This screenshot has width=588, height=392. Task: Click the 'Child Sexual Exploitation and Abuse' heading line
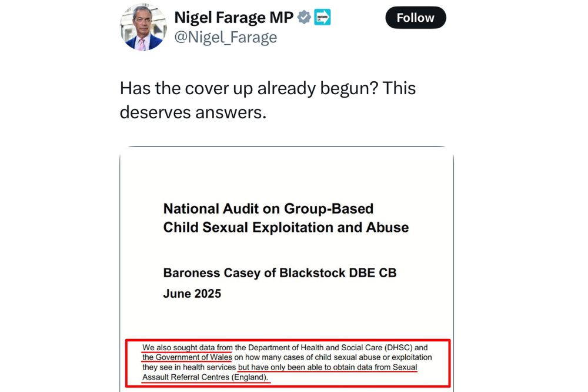tap(286, 227)
